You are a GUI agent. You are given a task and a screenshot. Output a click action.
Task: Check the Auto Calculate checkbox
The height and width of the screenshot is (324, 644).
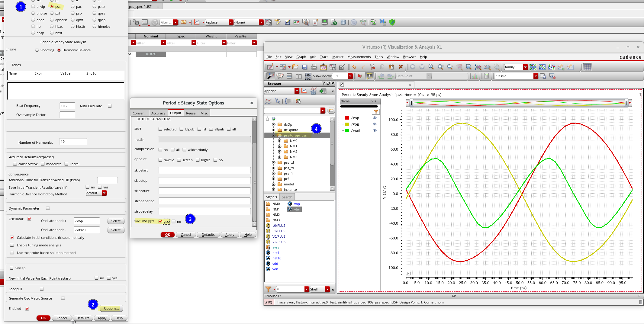point(110,106)
